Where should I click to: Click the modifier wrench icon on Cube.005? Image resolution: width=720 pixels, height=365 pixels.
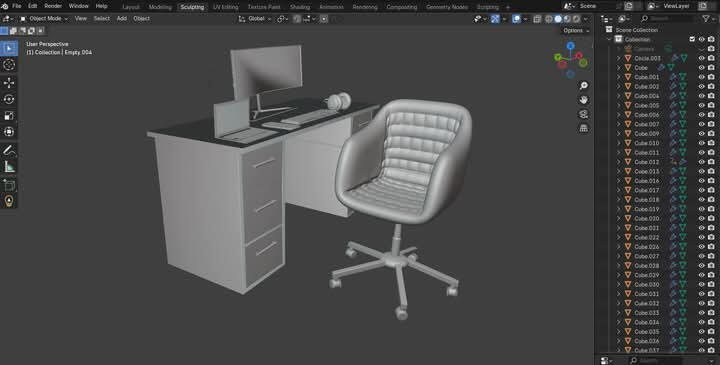(x=673, y=105)
